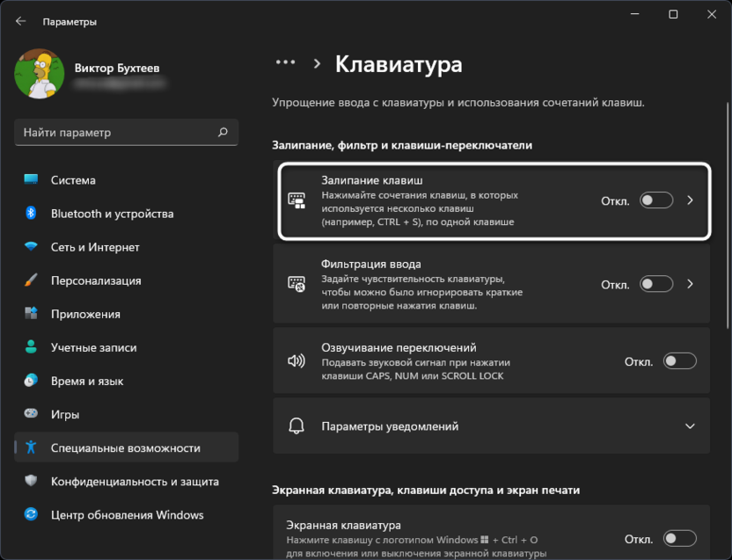Select Специальные возможности in sidebar
732x560 pixels.
pos(127,447)
